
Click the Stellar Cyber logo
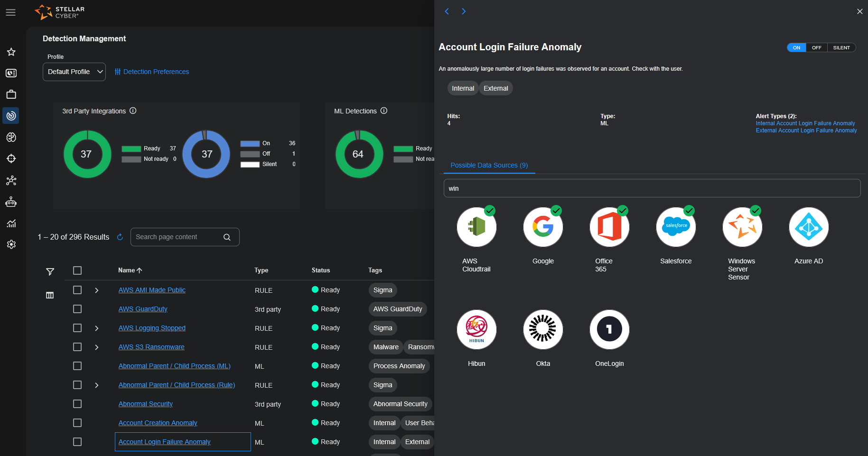tap(60, 12)
